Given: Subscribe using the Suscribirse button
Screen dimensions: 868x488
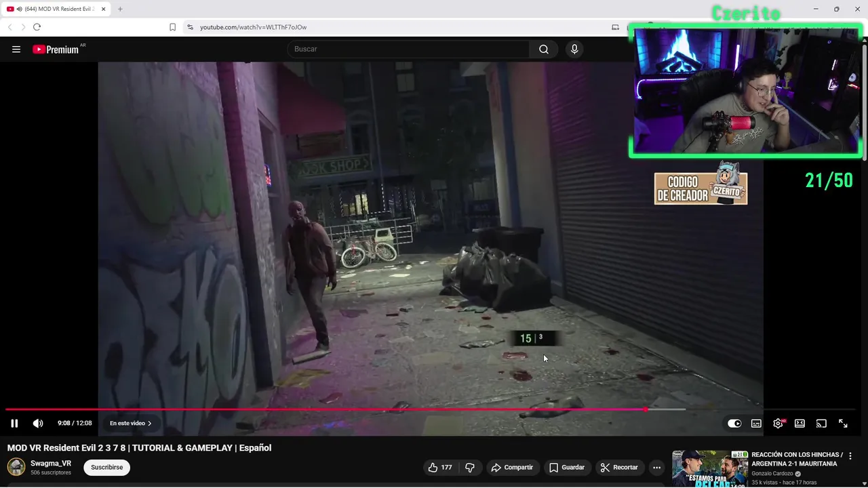Looking at the screenshot, I should coord(107,468).
